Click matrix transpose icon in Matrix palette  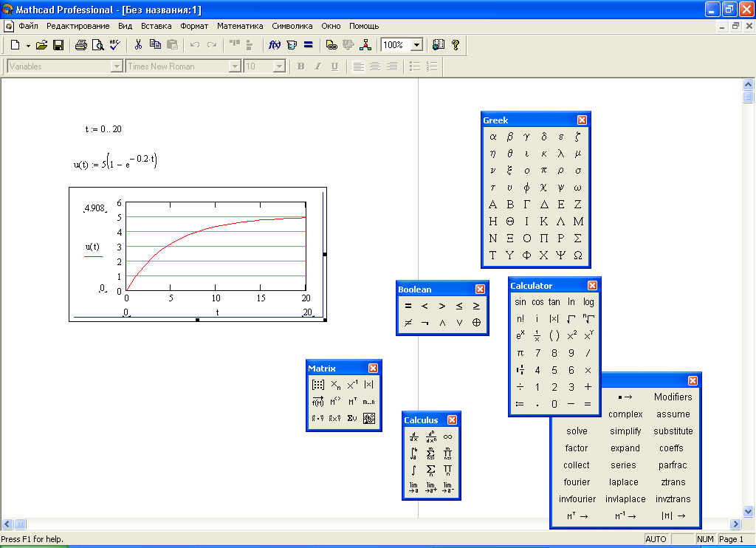coord(352,402)
